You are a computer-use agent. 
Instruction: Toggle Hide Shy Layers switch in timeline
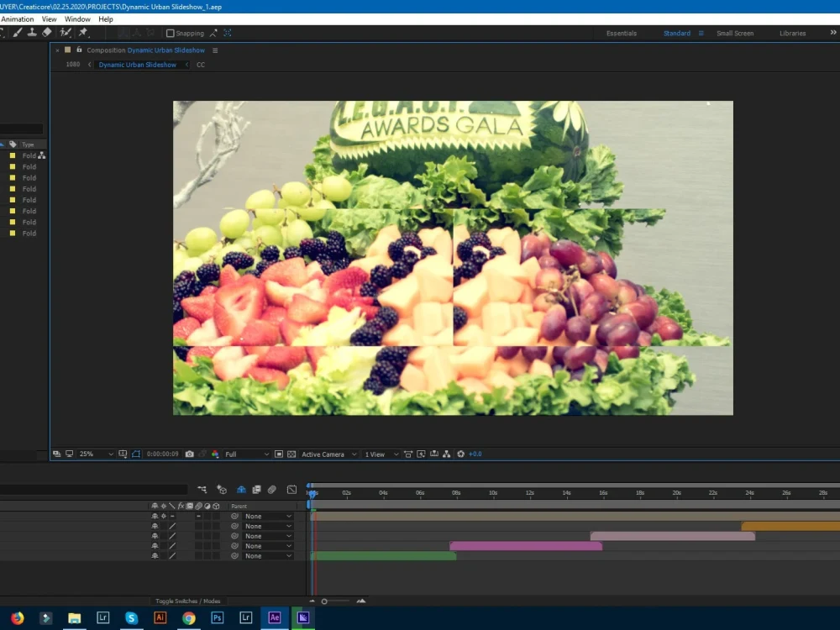click(242, 490)
